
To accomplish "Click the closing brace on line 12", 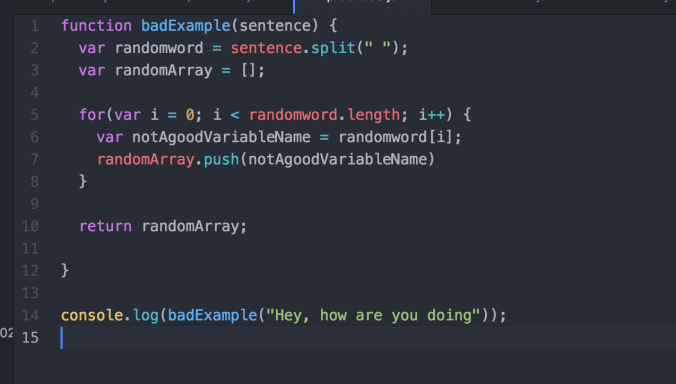I will coord(65,271).
